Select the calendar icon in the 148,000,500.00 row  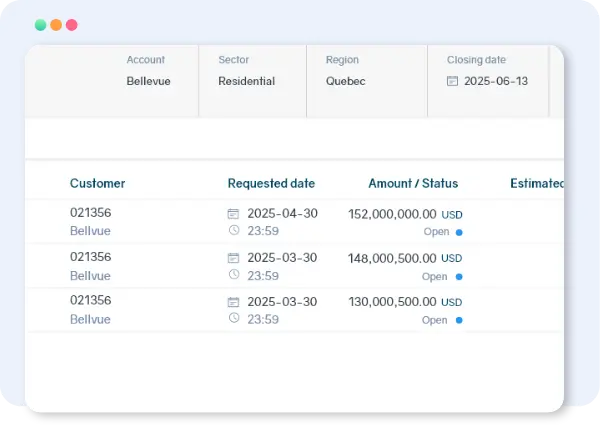click(233, 258)
